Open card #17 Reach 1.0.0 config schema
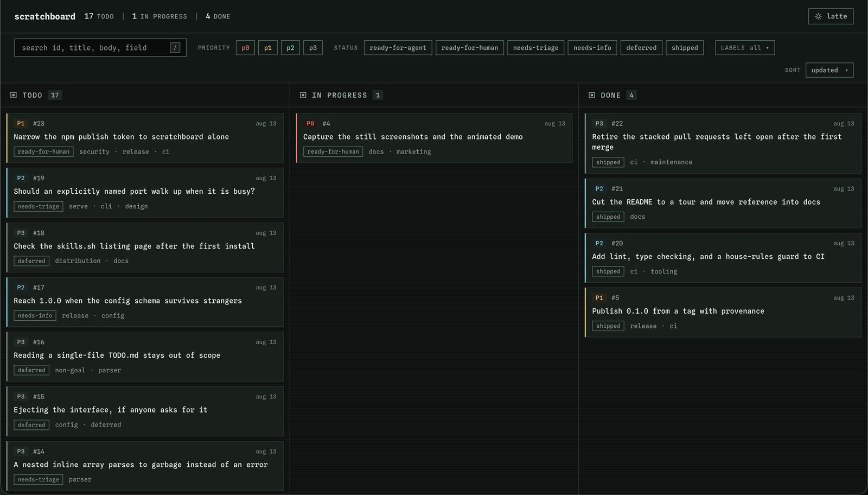Viewport: 868px width, 495px height. tap(145, 302)
